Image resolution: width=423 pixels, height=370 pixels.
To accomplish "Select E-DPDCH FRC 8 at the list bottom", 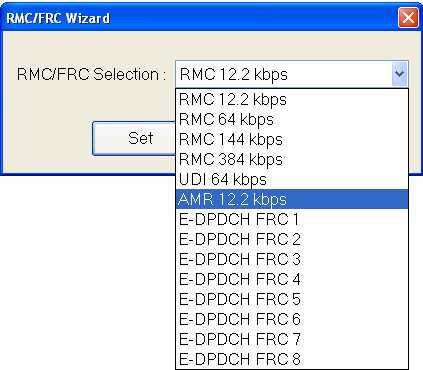I will [x=292, y=359].
